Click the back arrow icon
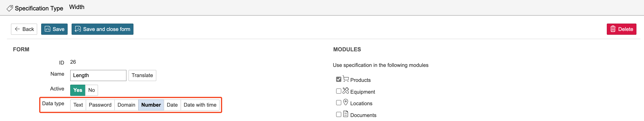644x121 pixels. pos(17,29)
